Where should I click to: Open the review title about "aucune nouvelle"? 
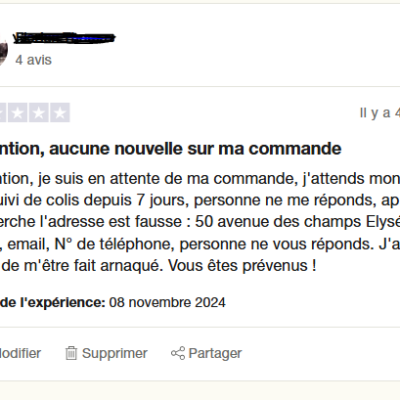[x=171, y=149]
